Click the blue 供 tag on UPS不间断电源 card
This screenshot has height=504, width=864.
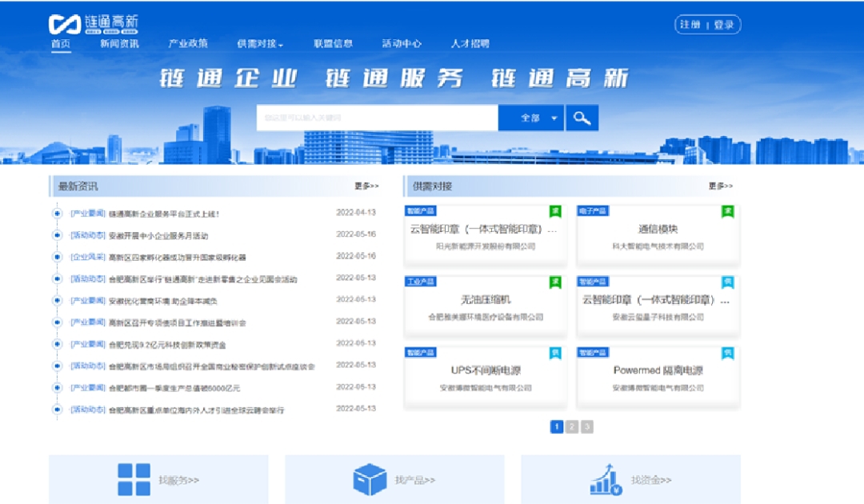(555, 353)
